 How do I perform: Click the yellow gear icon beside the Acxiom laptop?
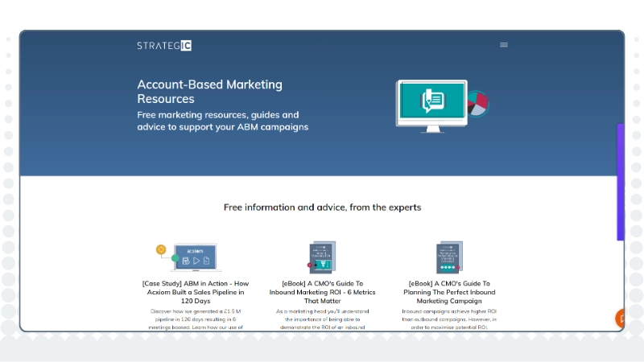tap(161, 249)
